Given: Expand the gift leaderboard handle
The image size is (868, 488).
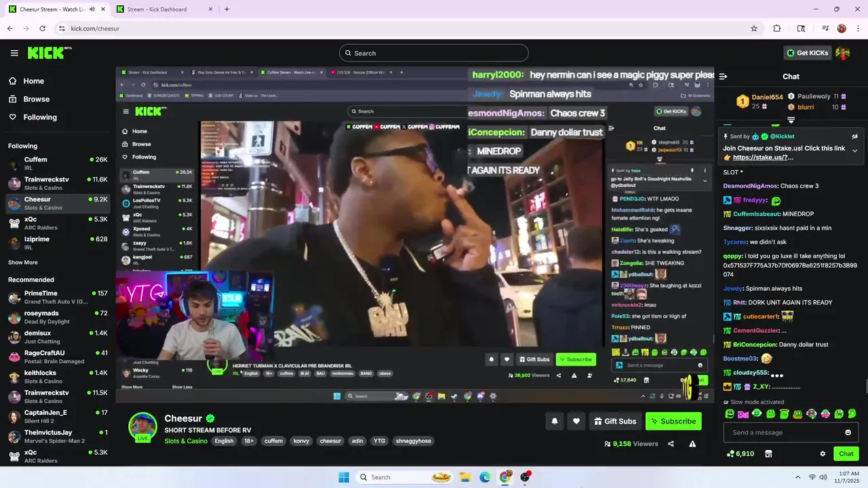Looking at the screenshot, I should (791, 120).
